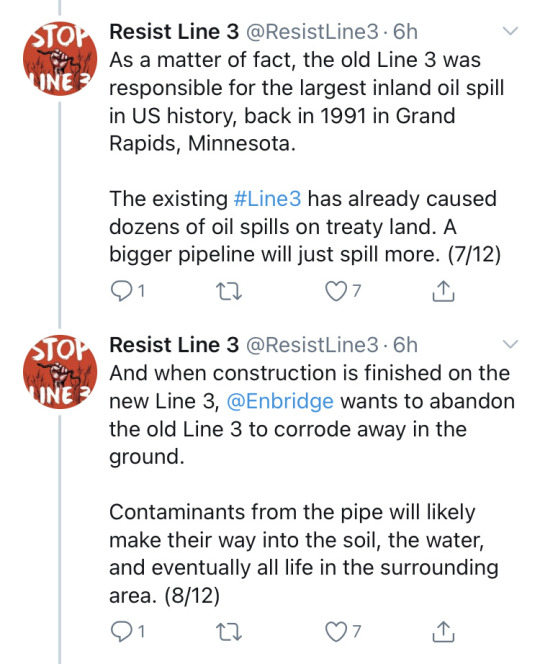Open options chevron on first tweet
The width and height of the screenshot is (540, 664).
tap(510, 31)
